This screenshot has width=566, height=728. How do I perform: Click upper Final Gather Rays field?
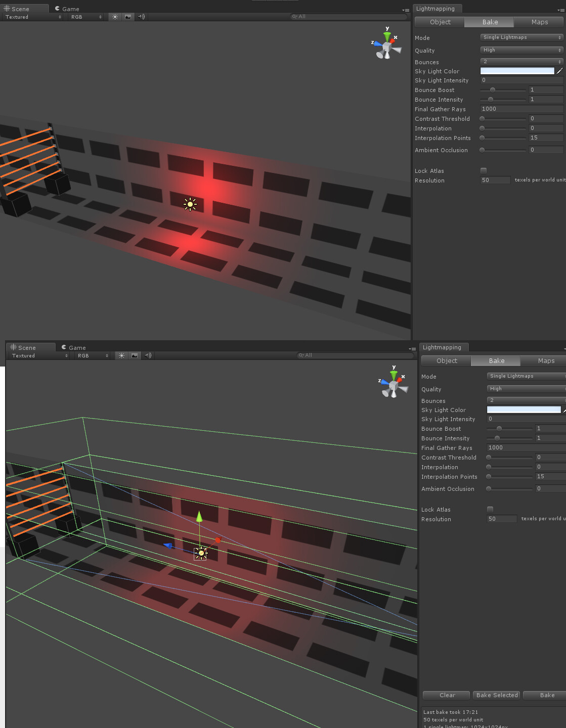coord(521,109)
